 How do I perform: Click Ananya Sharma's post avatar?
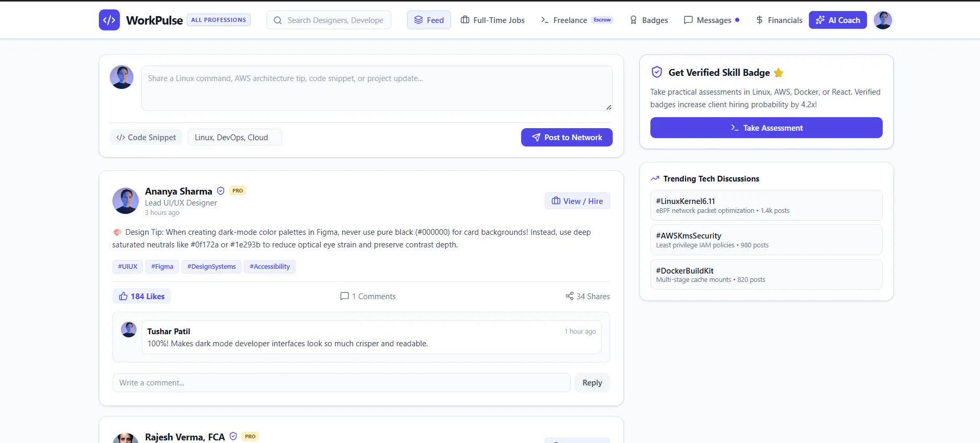pos(126,201)
